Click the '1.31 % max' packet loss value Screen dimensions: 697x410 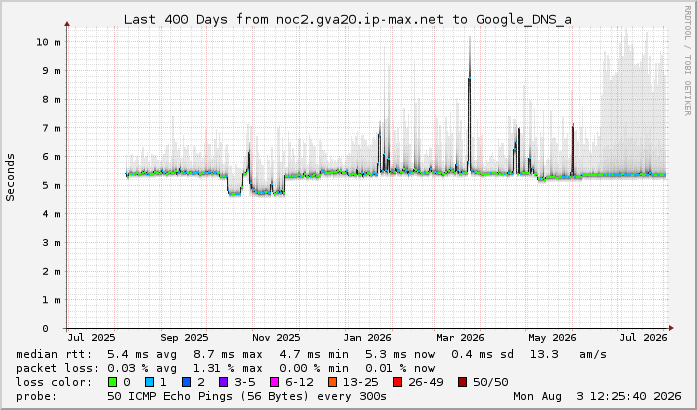(x=228, y=368)
